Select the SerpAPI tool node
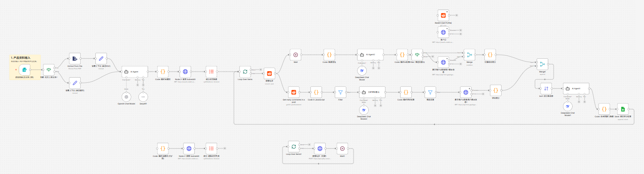This screenshot has height=174, width=644. point(143,97)
